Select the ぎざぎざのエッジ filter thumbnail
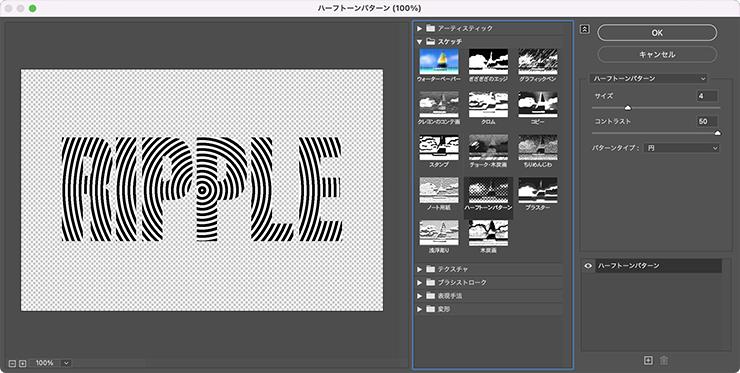The image size is (740, 373). pos(488,62)
